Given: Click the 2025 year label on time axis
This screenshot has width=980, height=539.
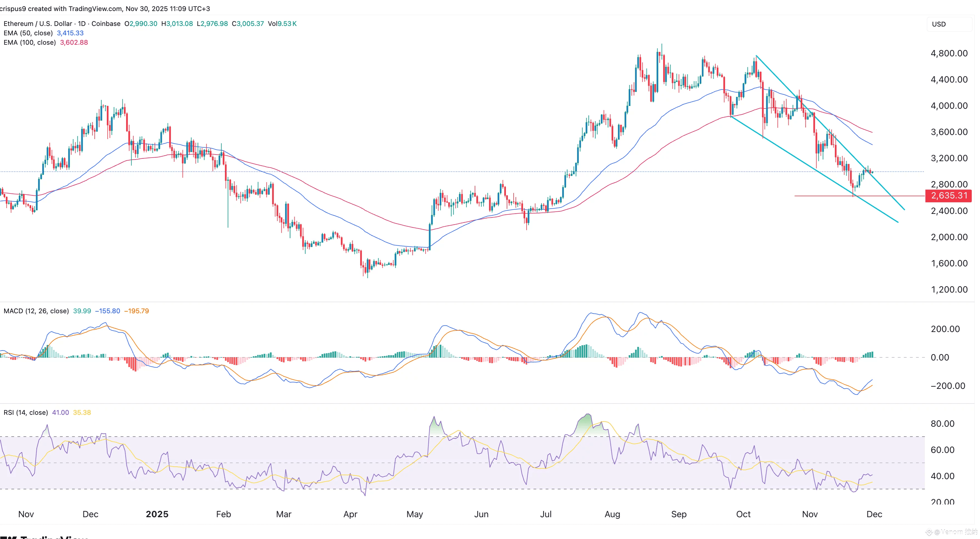Looking at the screenshot, I should 157,514.
